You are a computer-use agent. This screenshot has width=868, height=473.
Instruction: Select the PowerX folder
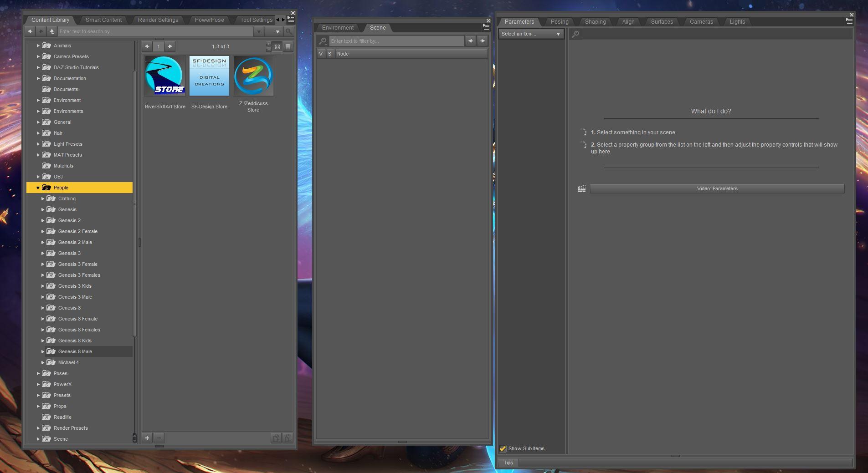click(x=62, y=384)
